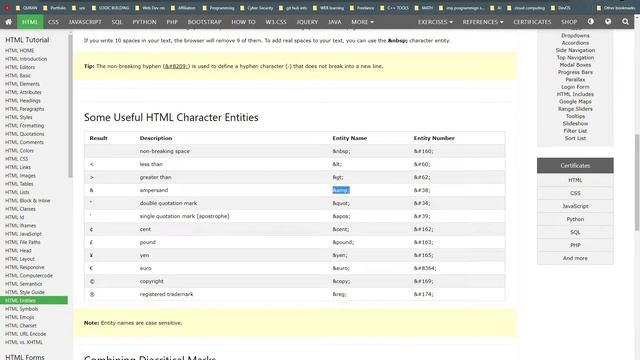
Task: Open SHOP in top navigation
Action: pyautogui.click(x=569, y=22)
